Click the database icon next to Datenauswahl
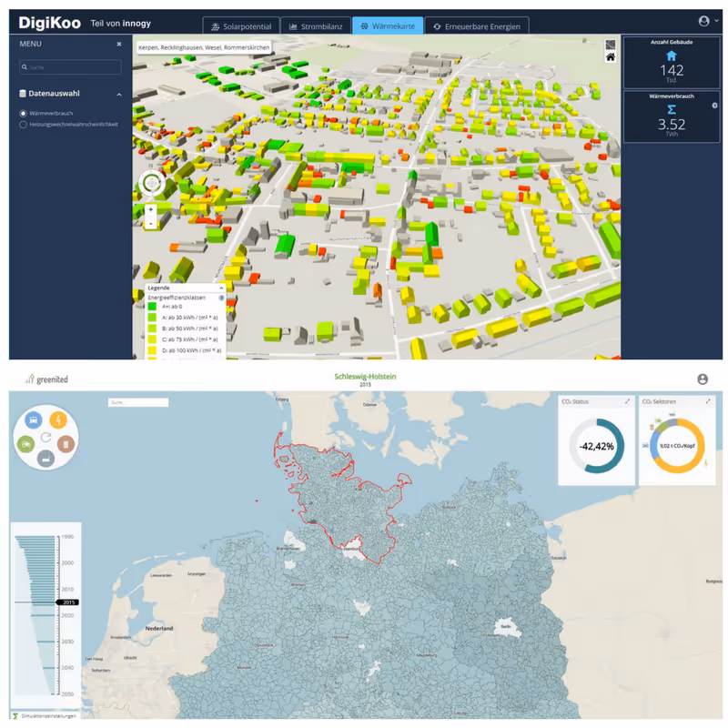Viewport: 728px width, 728px height. pyautogui.click(x=22, y=94)
